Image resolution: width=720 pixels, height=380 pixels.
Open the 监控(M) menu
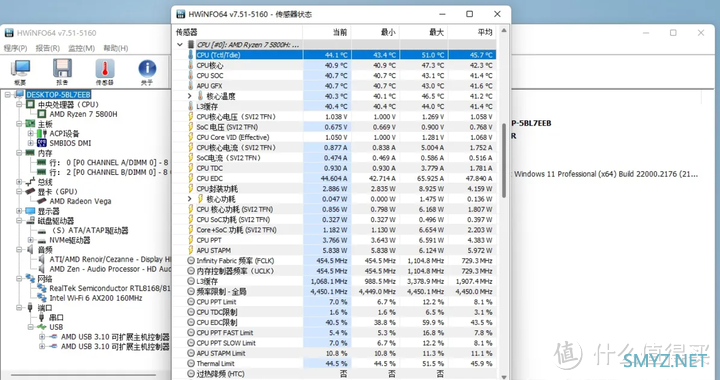[x=81, y=48]
